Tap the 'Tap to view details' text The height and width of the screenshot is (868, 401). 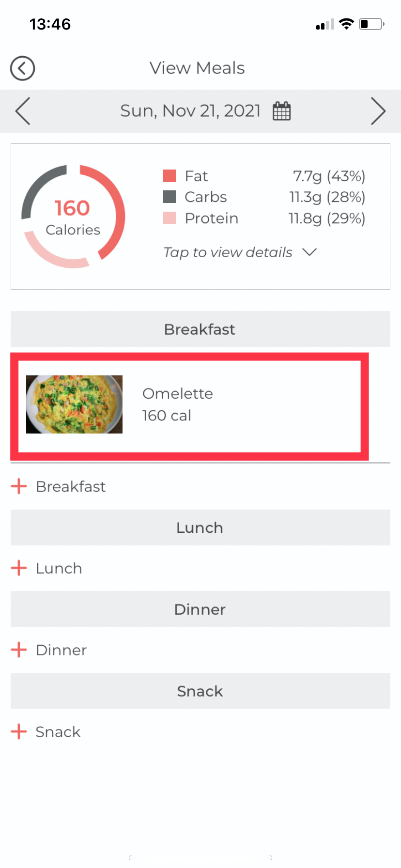(x=228, y=252)
